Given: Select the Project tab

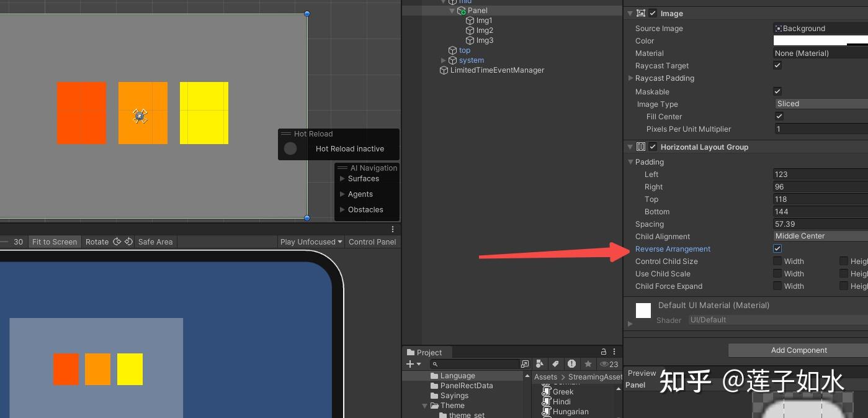Looking at the screenshot, I should tap(424, 352).
